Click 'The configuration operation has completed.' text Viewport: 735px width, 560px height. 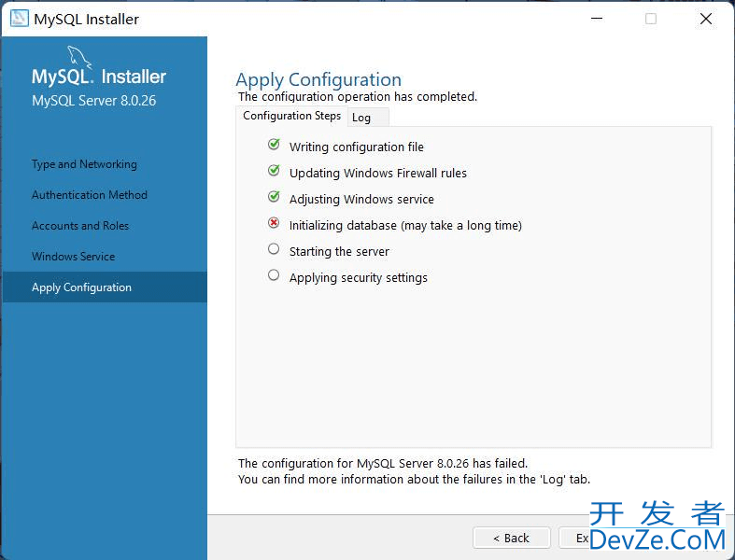pos(357,96)
